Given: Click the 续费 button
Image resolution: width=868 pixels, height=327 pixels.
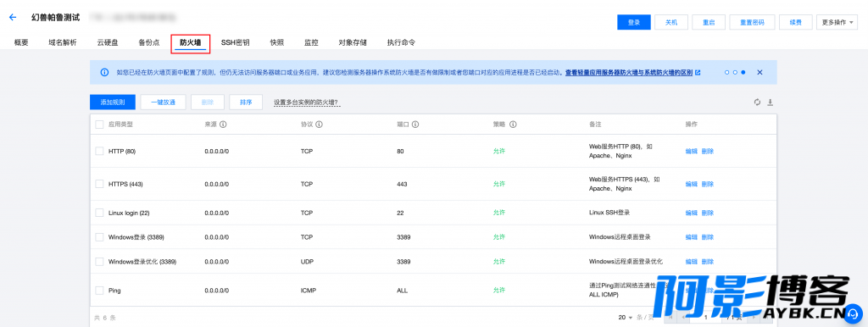Looking at the screenshot, I should point(795,22).
